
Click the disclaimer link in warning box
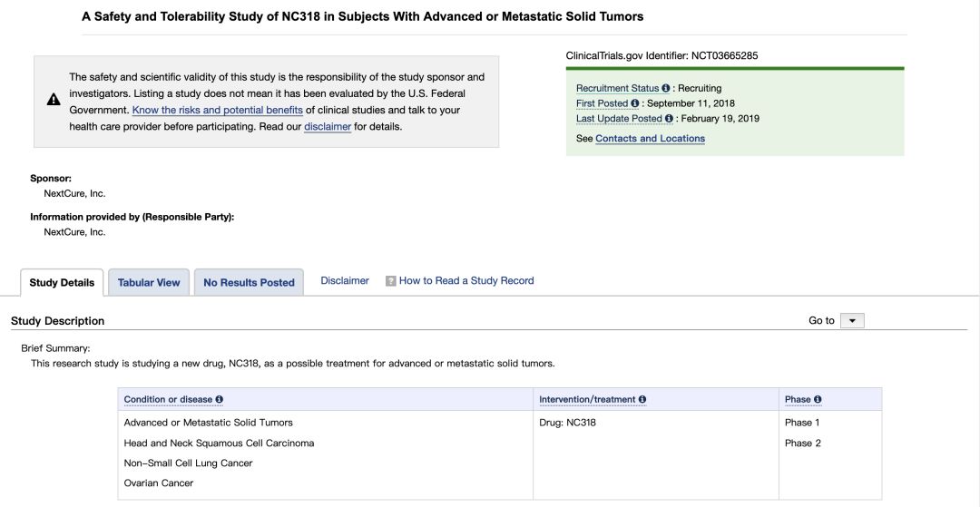tap(328, 127)
